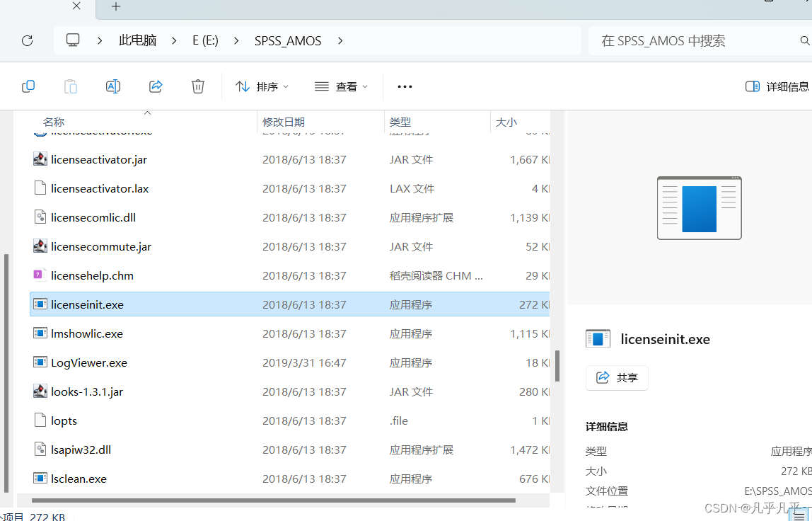The image size is (812, 521).
Task: Copy the selected file using the copy icon
Action: click(x=28, y=86)
